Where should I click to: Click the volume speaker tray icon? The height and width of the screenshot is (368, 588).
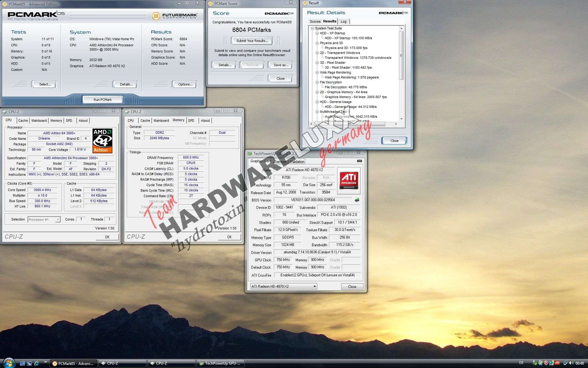tap(571, 363)
